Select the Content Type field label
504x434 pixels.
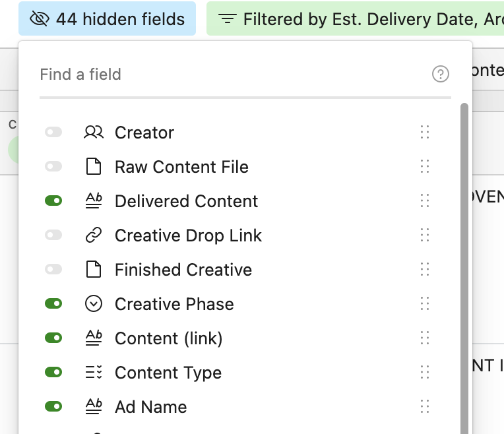(168, 373)
